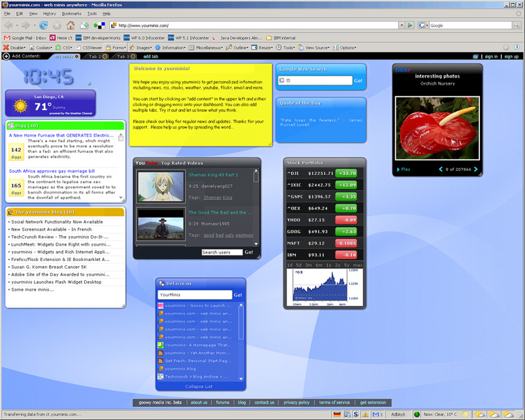Click the Firefox Reload button
Viewport: 525px width, 420px height.
point(44,25)
